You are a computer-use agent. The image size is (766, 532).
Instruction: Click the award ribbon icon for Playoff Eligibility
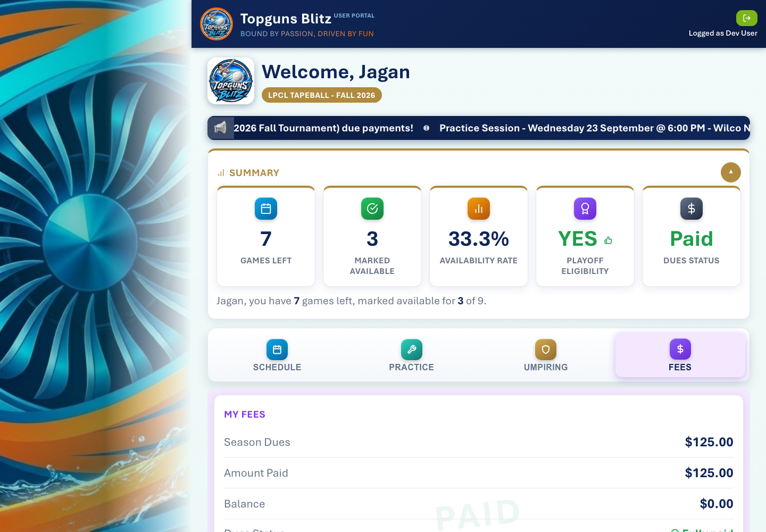point(585,209)
